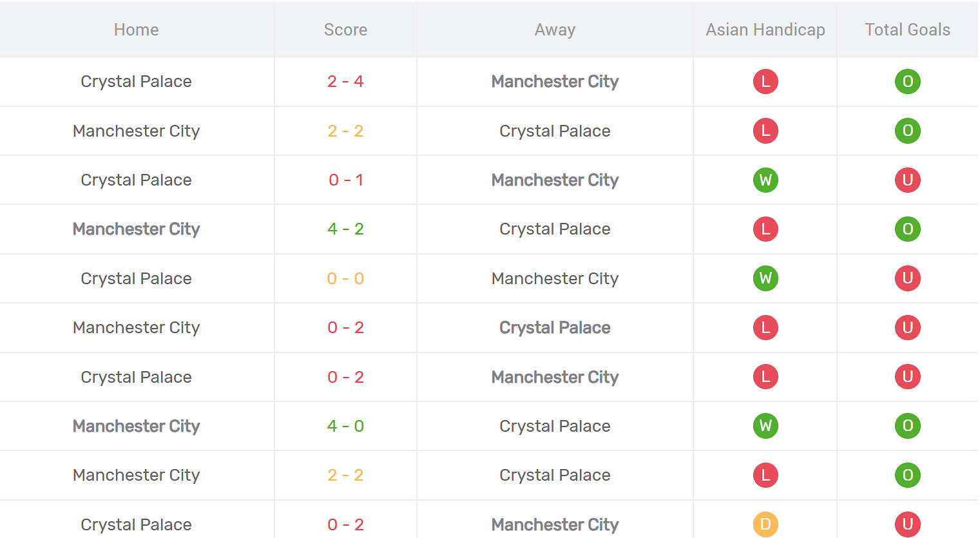Click the red L badge in the 4 - 2 row
This screenshot has height=538, width=980.
coord(765,229)
